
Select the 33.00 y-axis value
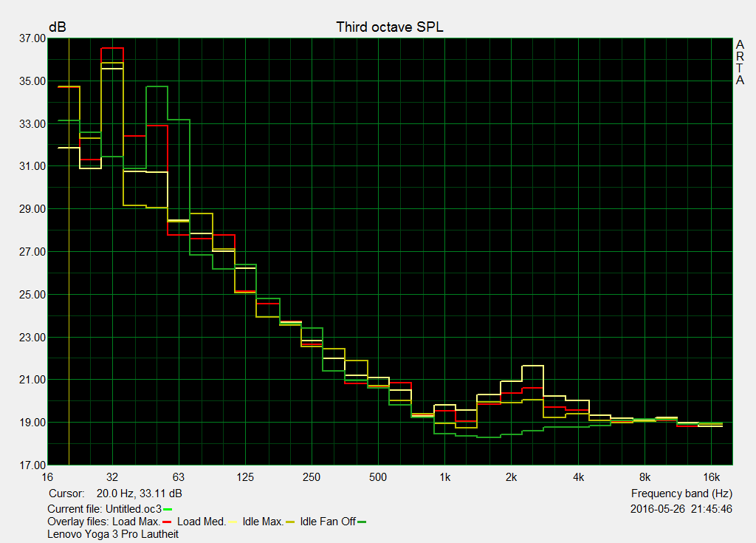(x=32, y=124)
